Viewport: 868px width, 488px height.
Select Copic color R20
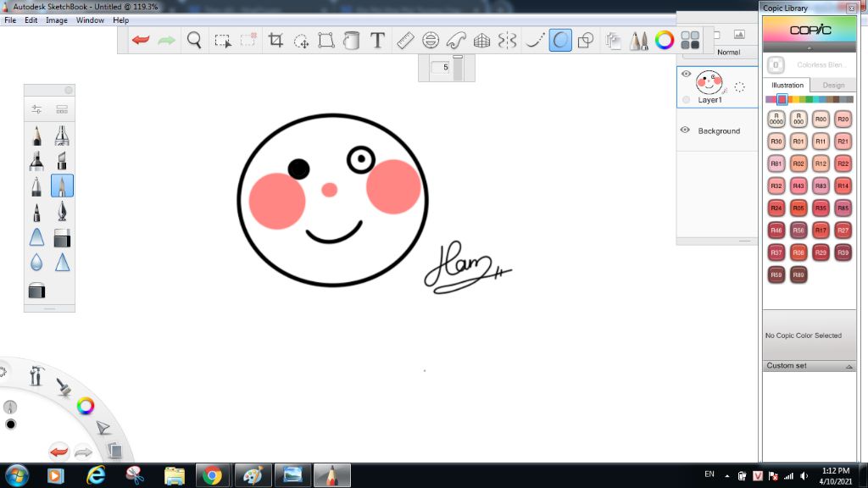843,119
